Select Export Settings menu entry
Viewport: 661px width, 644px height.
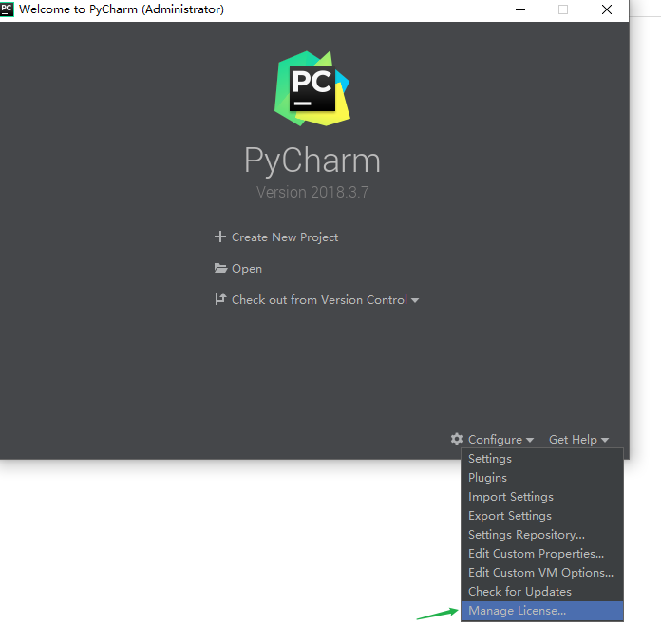(541, 516)
